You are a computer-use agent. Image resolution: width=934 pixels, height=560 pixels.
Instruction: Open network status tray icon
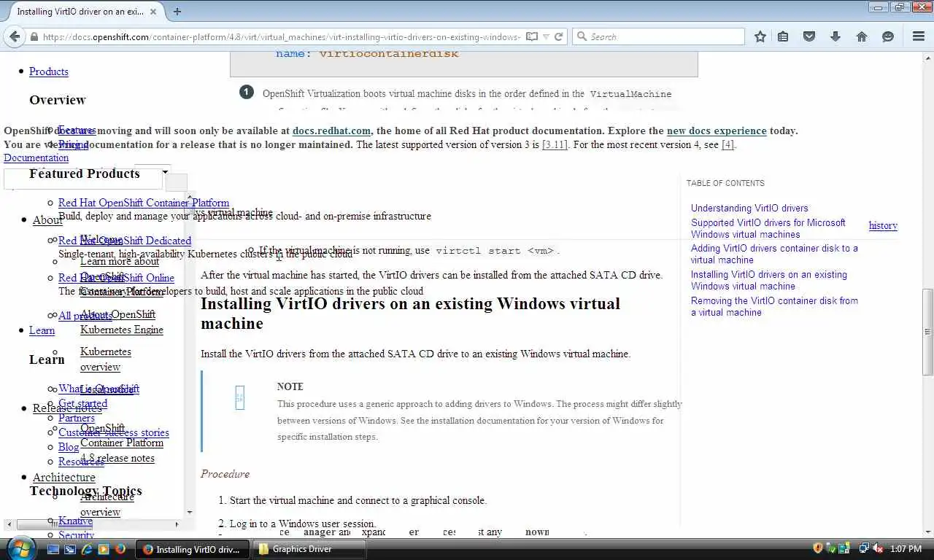point(865,548)
